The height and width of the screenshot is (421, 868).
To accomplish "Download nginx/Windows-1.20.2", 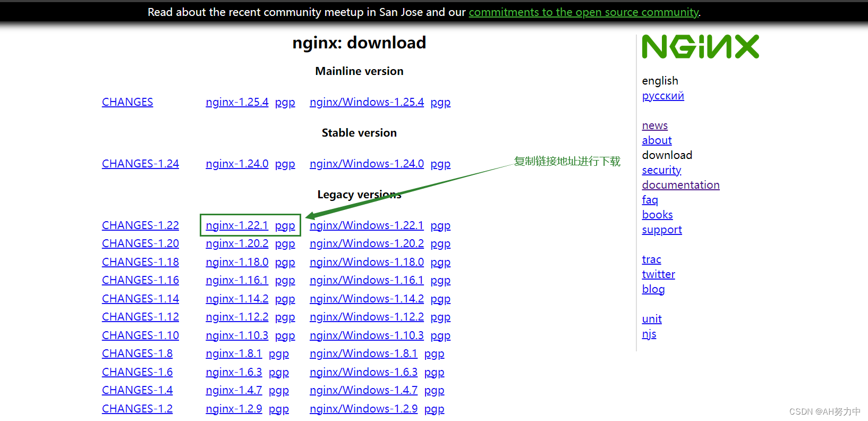I will 367,243.
